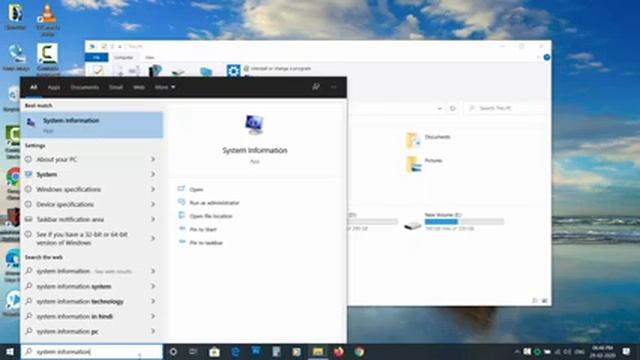Expand the About your PC result arrow
640x360 pixels.
click(x=153, y=159)
